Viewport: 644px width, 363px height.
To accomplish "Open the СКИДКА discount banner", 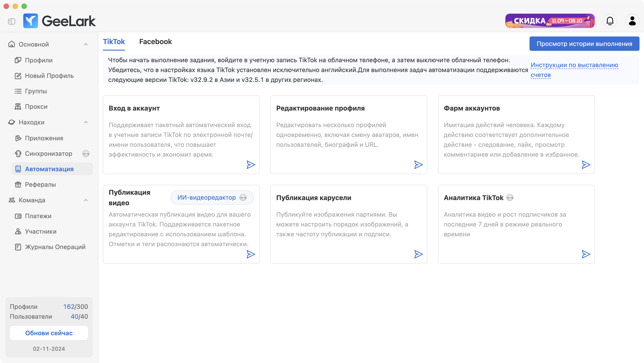I will pyautogui.click(x=550, y=21).
